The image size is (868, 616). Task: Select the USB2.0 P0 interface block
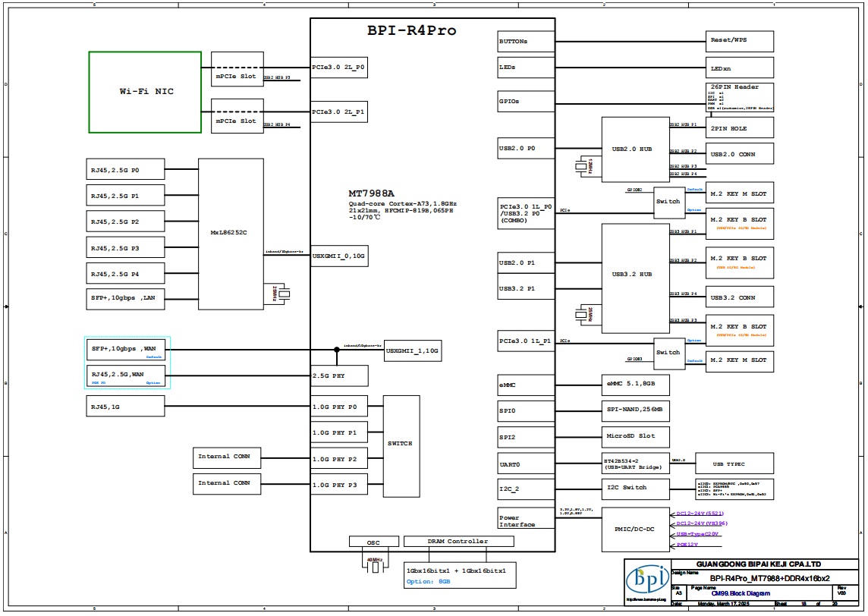(526, 149)
